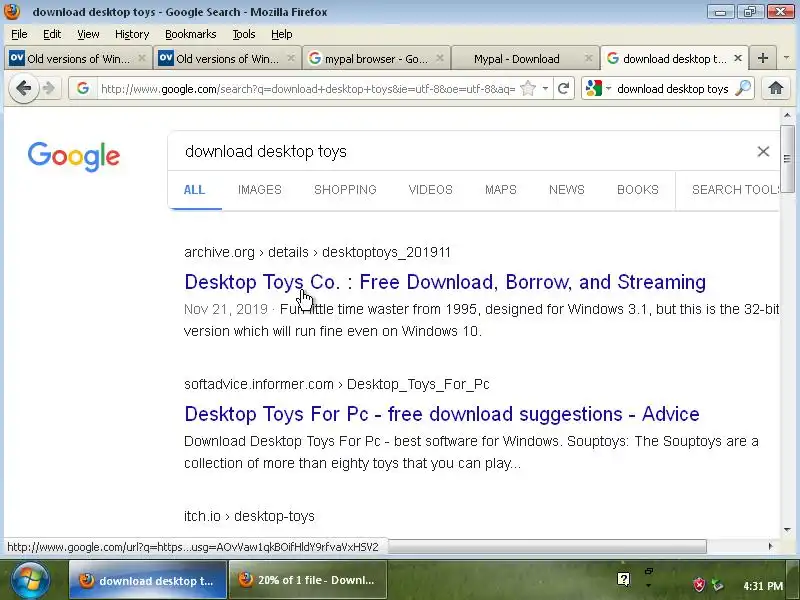The image size is (800, 600).
Task: Click the 4:31 PM system clock
Action: [763, 586]
